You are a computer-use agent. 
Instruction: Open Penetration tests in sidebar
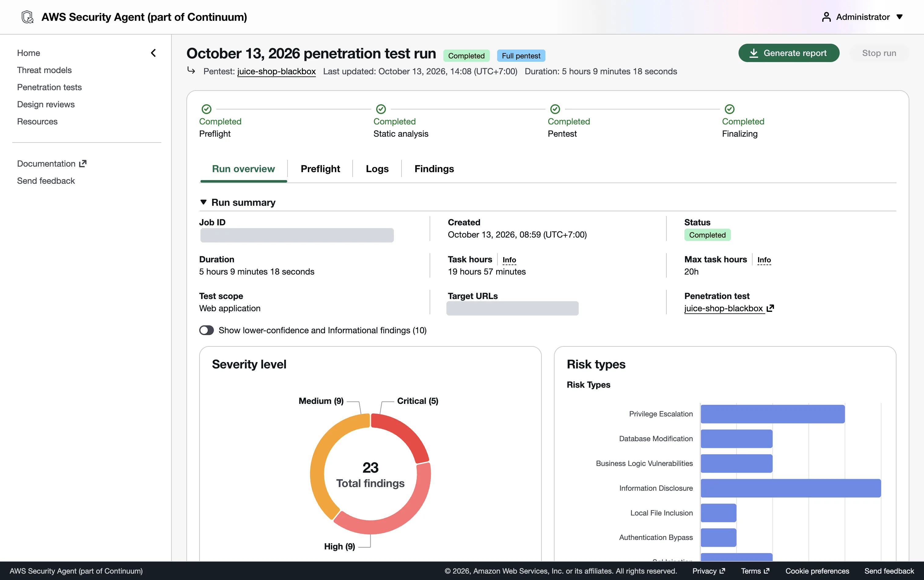click(50, 87)
